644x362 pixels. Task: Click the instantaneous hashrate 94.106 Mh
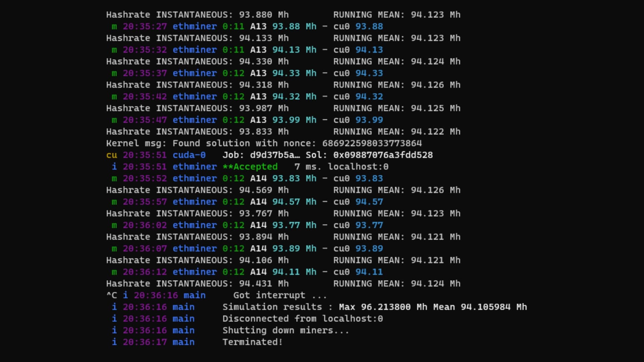tap(264, 260)
